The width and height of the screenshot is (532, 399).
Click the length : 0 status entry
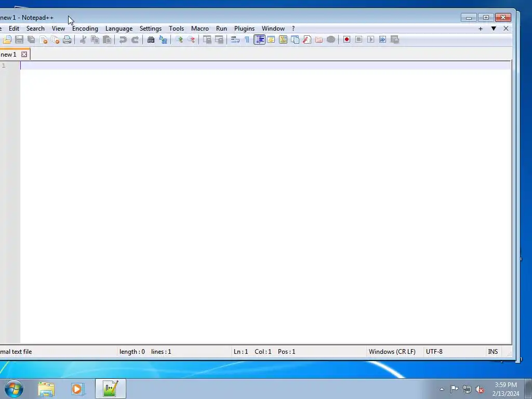pyautogui.click(x=132, y=352)
